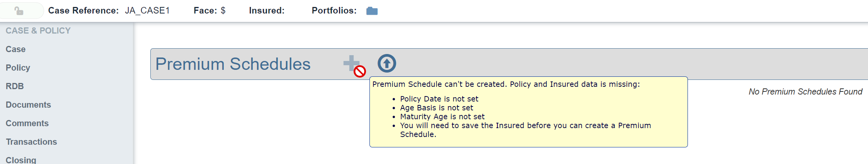This screenshot has height=164, width=868.
Task: Click the 'No Premium Schedules Found' message
Action: (805, 92)
